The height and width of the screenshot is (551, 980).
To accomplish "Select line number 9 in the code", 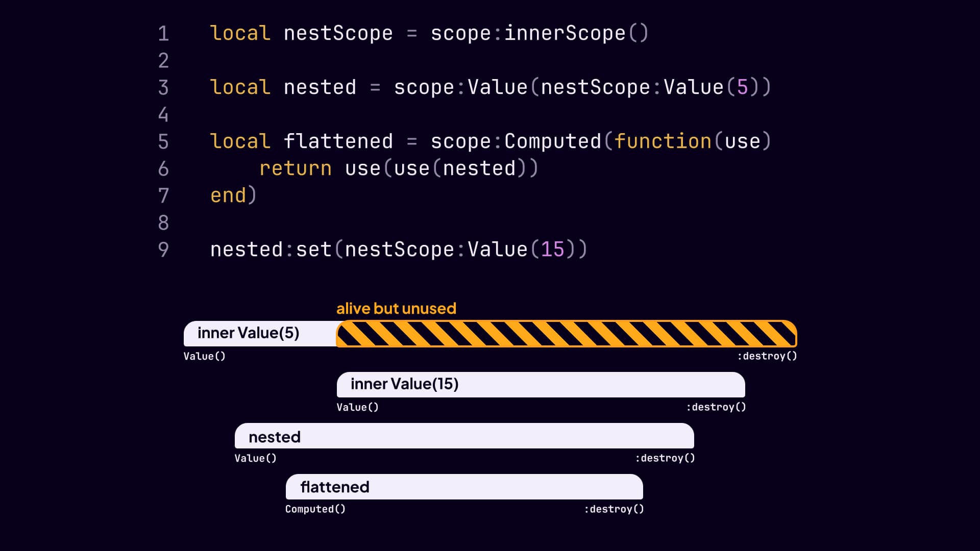I will [163, 249].
